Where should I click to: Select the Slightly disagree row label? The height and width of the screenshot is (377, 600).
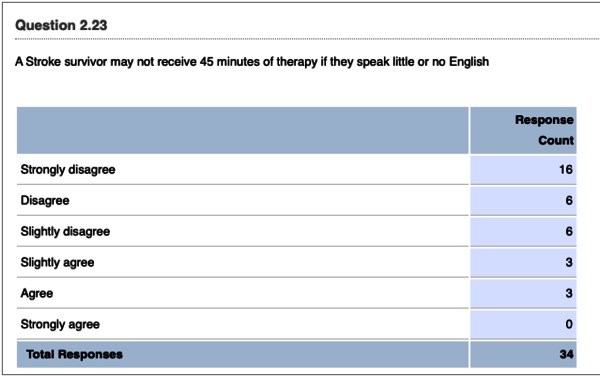pyautogui.click(x=65, y=232)
